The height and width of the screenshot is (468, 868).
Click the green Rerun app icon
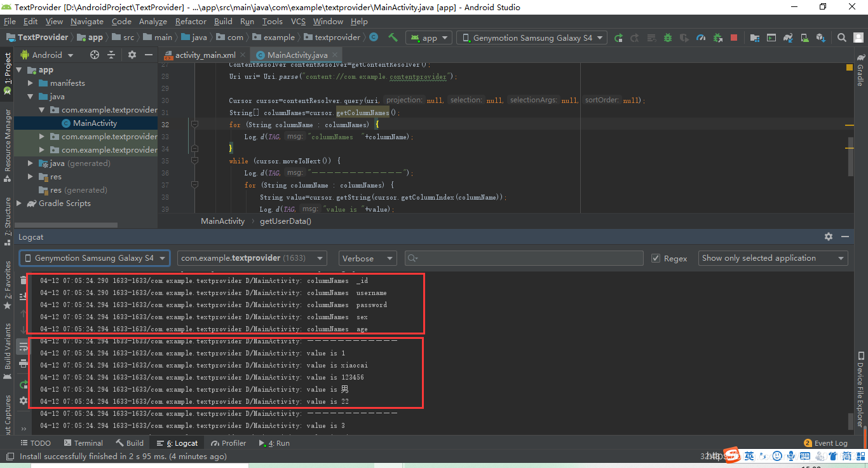point(619,38)
